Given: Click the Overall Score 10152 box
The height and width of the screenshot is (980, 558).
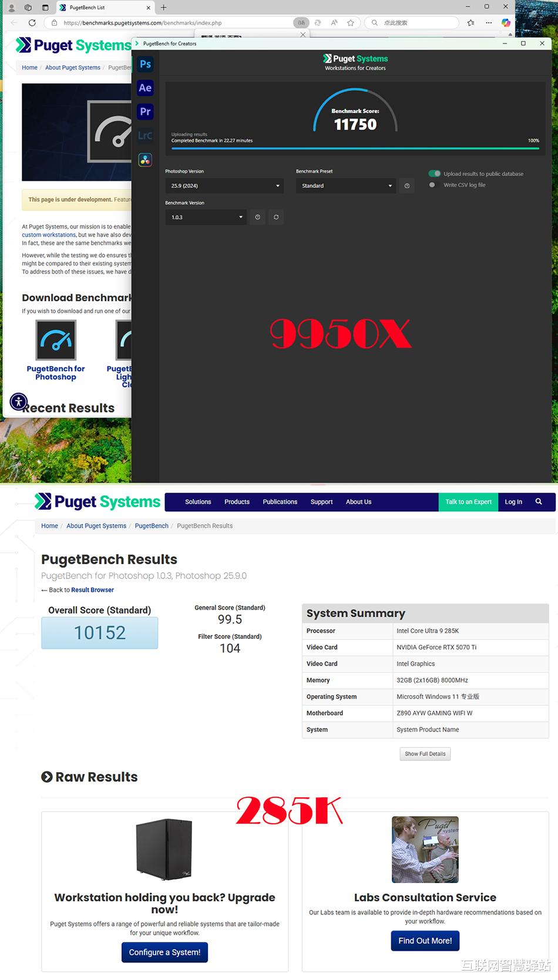Looking at the screenshot, I should [100, 633].
